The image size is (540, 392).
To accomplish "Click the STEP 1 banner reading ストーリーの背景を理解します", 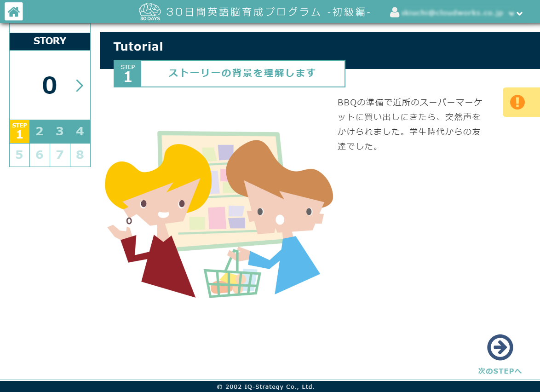I will 242,73.
